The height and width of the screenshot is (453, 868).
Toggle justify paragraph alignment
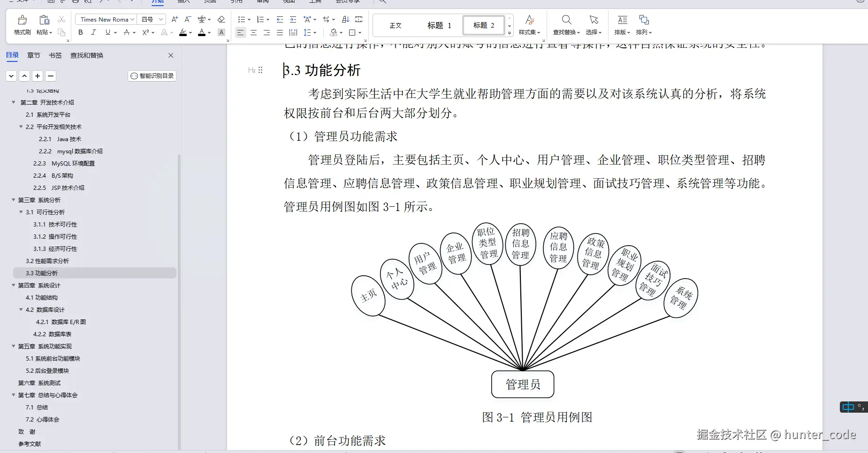pos(280,32)
